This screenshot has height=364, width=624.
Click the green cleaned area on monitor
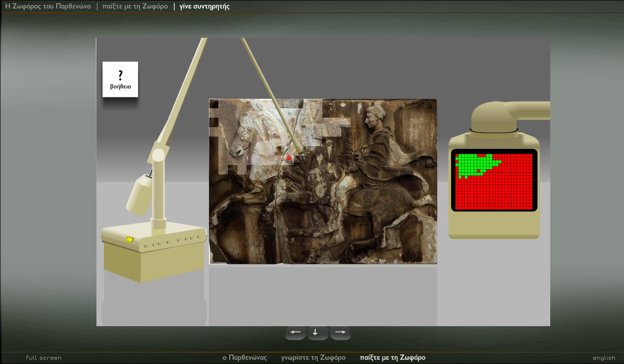pos(474,164)
